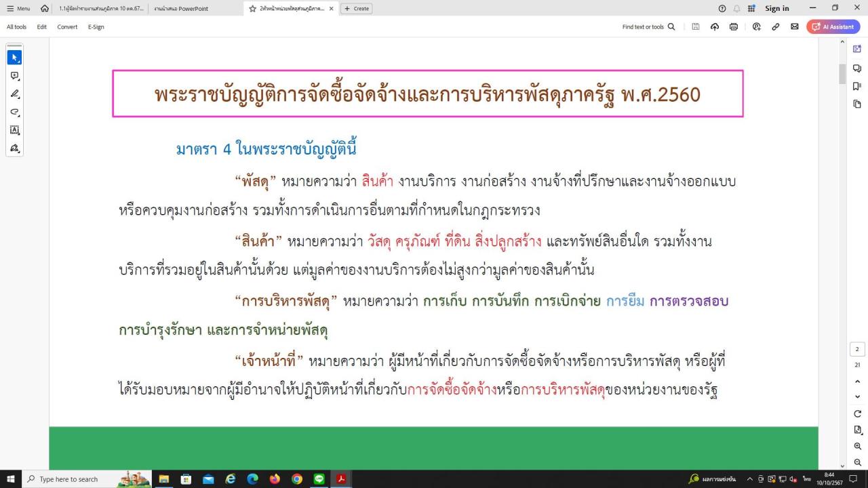The width and height of the screenshot is (868, 488).
Task: Select the Selection arrow tool
Action: 15,57
